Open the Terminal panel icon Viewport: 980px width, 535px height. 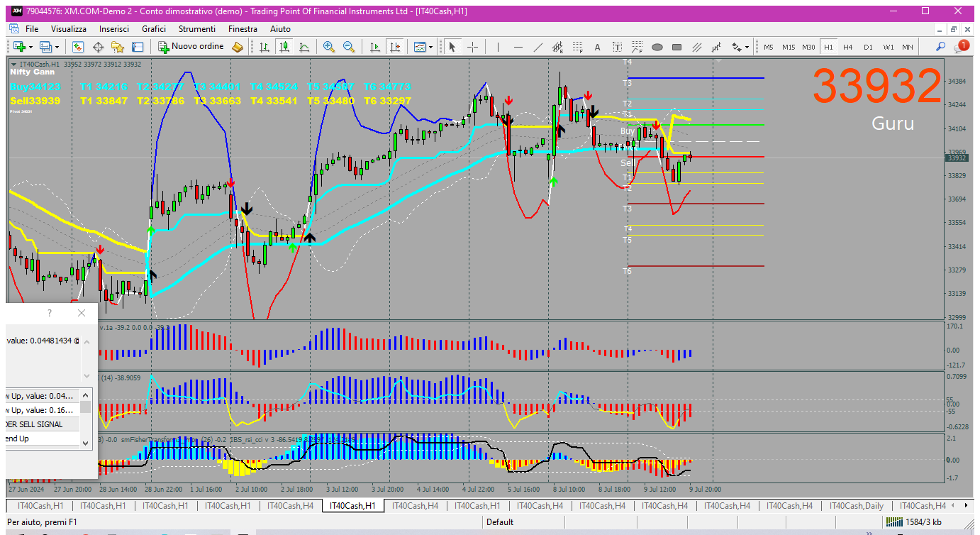tap(138, 47)
